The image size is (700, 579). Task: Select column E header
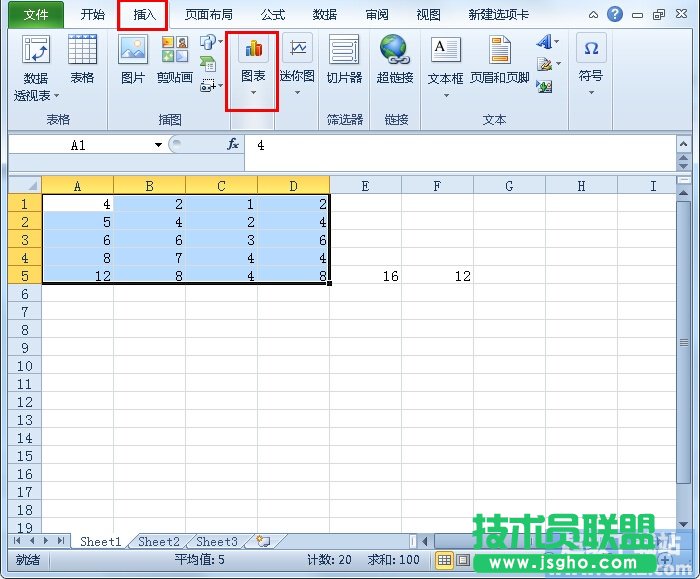pos(365,185)
